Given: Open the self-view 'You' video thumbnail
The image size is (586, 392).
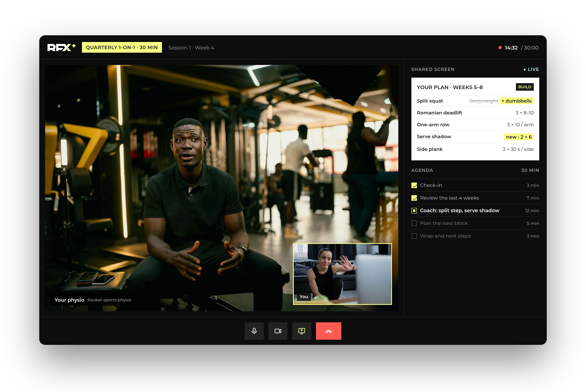Looking at the screenshot, I should (342, 274).
